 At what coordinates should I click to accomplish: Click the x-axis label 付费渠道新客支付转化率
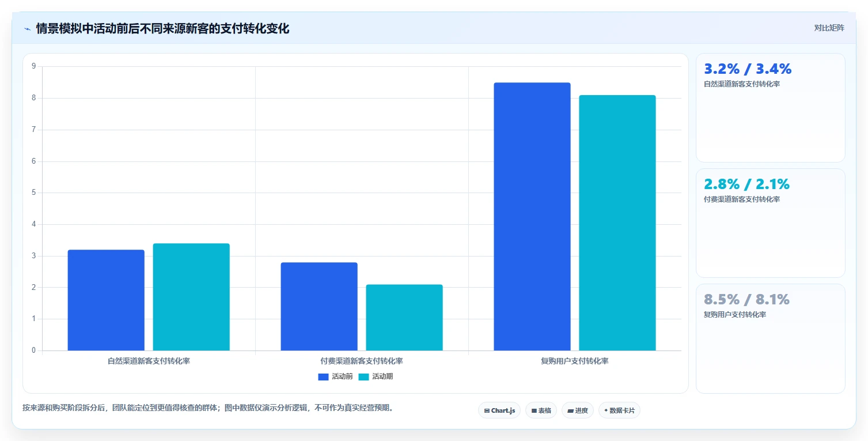coord(362,361)
